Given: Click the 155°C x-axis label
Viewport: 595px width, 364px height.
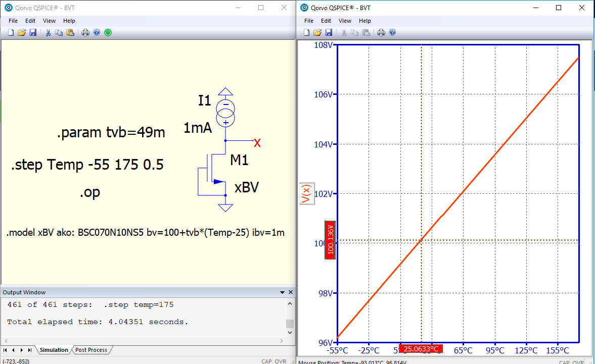Looking at the screenshot, I should (558, 350).
